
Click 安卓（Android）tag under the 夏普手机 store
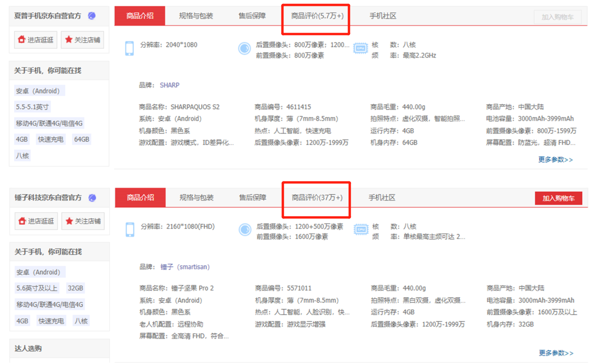point(39,91)
